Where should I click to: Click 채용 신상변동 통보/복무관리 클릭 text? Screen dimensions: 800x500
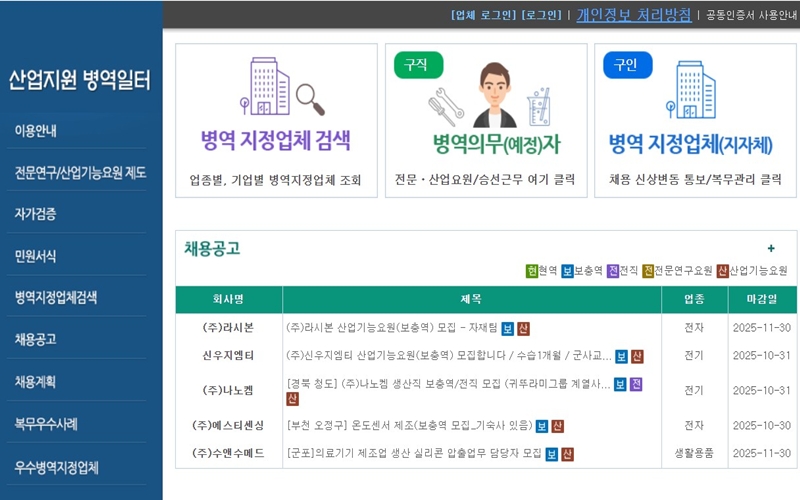pyautogui.click(x=695, y=180)
